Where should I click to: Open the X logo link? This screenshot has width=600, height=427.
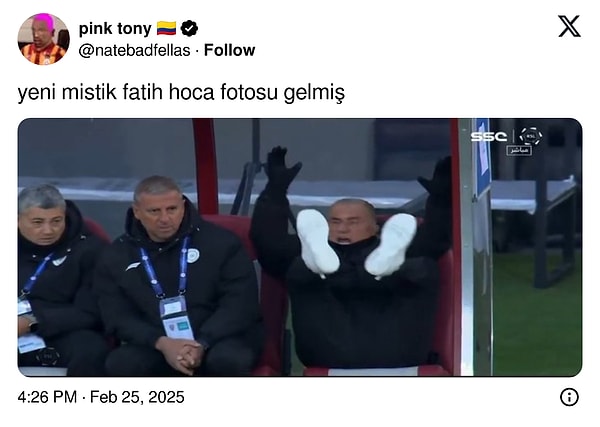click(x=569, y=26)
